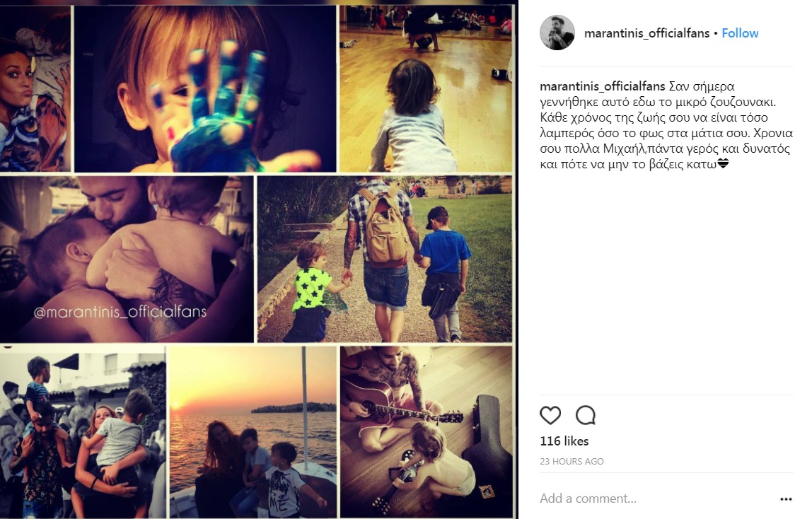Select the child crawling on wooden floor photo
This screenshot has height=519, width=812.
point(426,88)
